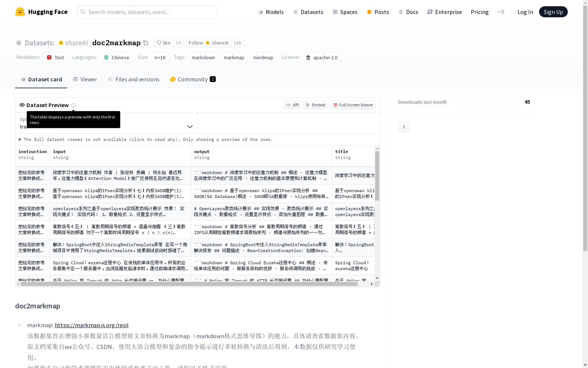Viewport: 588px width, 368px height.
Task: Like the dataset with the heart button
Action: tap(164, 43)
